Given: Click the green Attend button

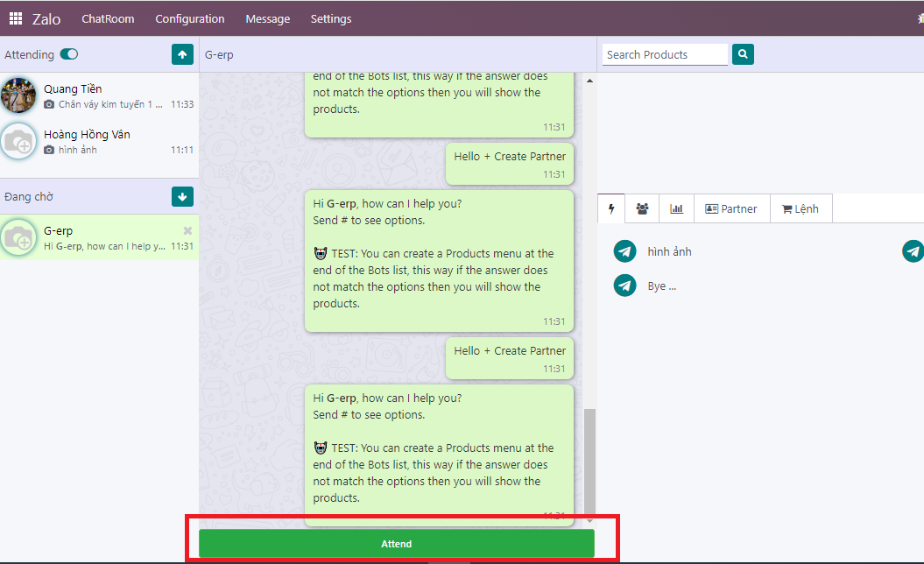Looking at the screenshot, I should [397, 543].
